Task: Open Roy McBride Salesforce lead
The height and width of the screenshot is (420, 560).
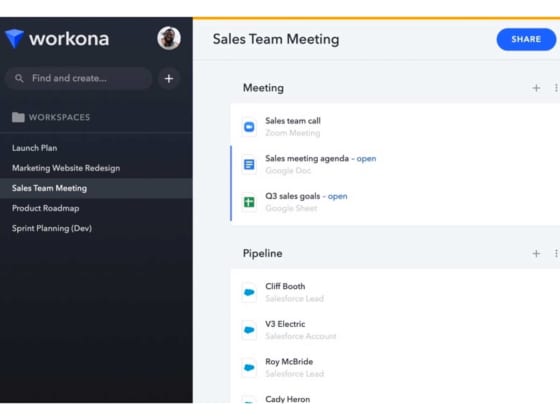Action: (289, 361)
